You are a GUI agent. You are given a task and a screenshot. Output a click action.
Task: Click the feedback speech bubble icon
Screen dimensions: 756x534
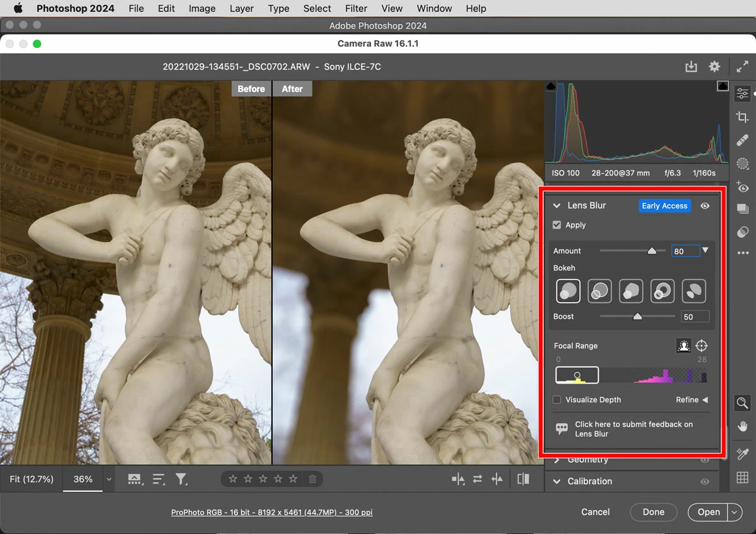pos(561,429)
